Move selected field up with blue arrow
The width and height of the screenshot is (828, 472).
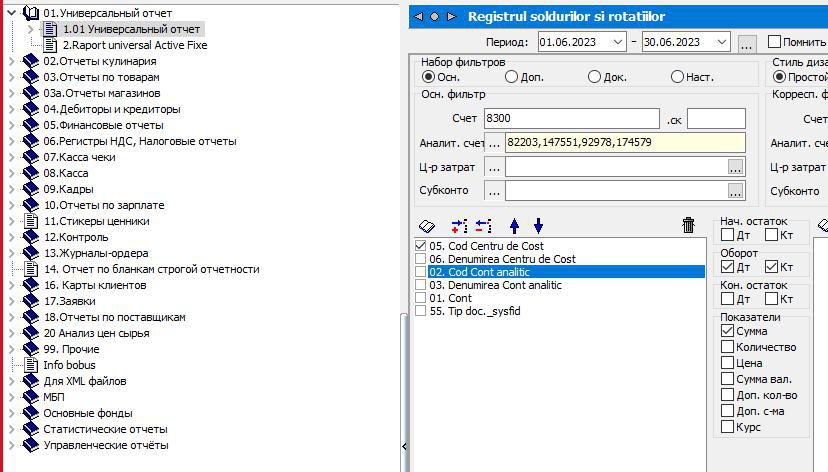point(514,226)
